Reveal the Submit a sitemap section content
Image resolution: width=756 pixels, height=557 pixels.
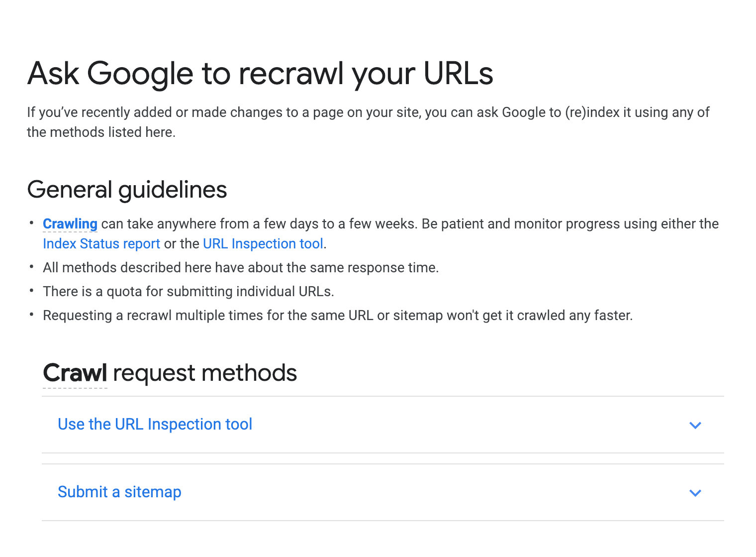point(119,492)
